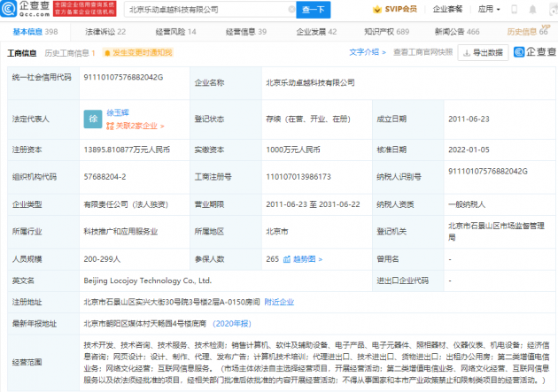
Task: Click the bell icon in 发生变更时通知我
Action: point(107,53)
